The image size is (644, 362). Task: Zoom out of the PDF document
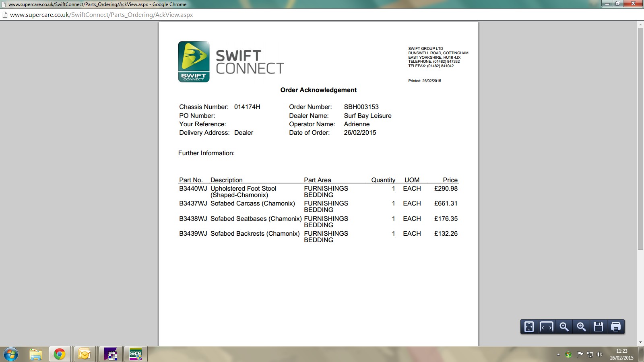pyautogui.click(x=564, y=327)
